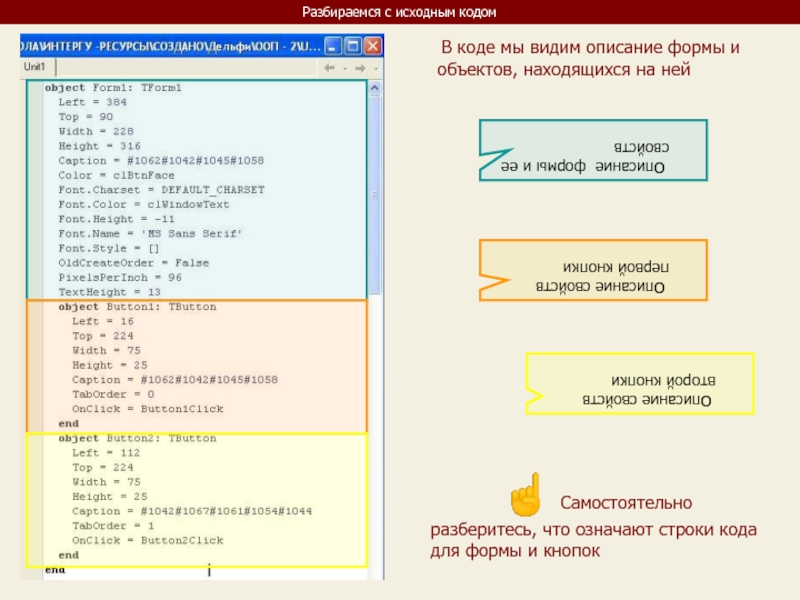Click the line 'OldCreateOrder = False'
800x600 pixels.
pos(134,263)
